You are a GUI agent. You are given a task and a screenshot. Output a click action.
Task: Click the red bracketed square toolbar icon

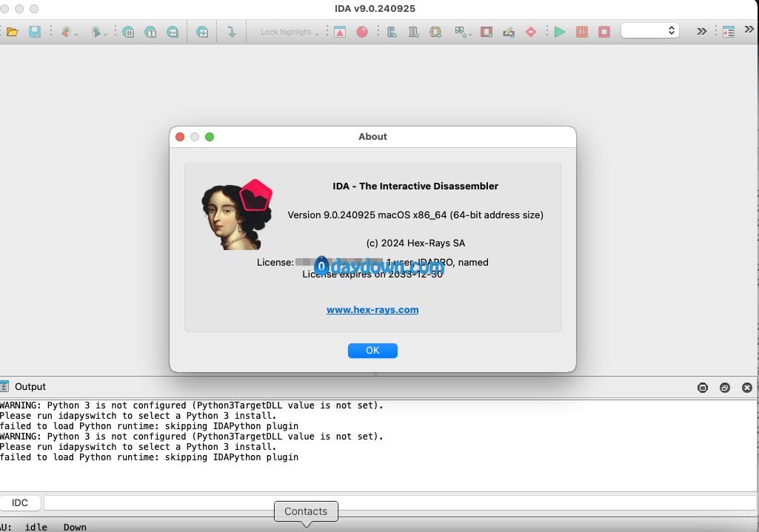tap(487, 32)
